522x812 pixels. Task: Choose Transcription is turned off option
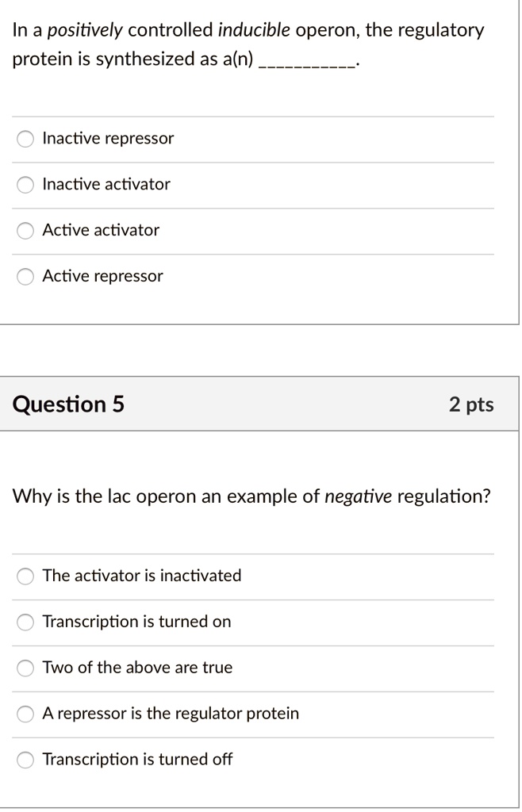point(24,760)
